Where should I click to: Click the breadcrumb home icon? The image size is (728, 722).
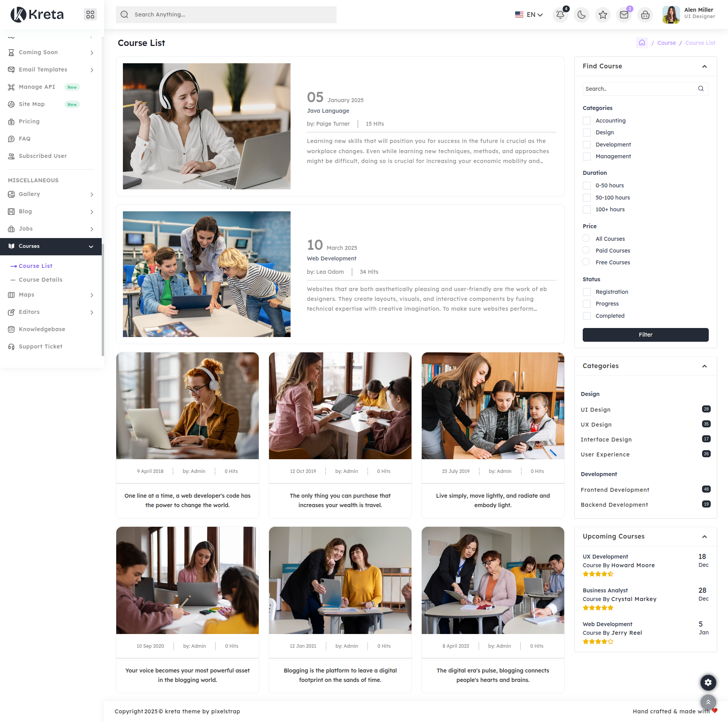tap(642, 43)
